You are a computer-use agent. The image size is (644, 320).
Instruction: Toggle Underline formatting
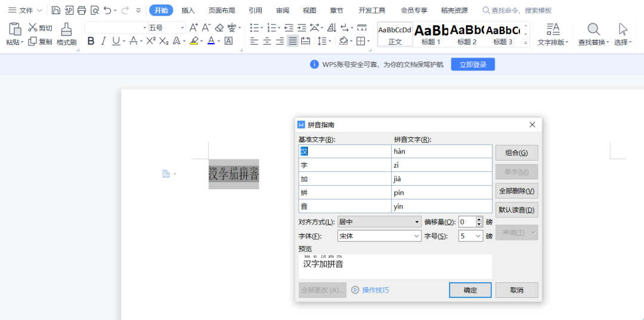pyautogui.click(x=116, y=41)
